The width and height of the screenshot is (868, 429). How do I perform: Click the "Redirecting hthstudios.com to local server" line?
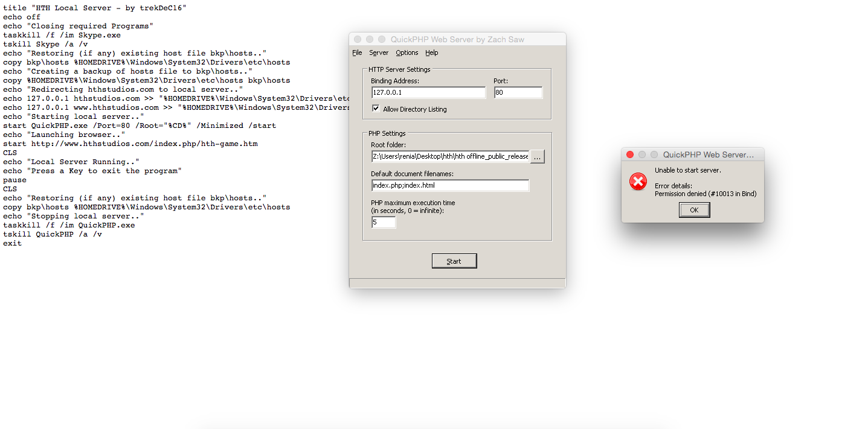[x=123, y=89]
